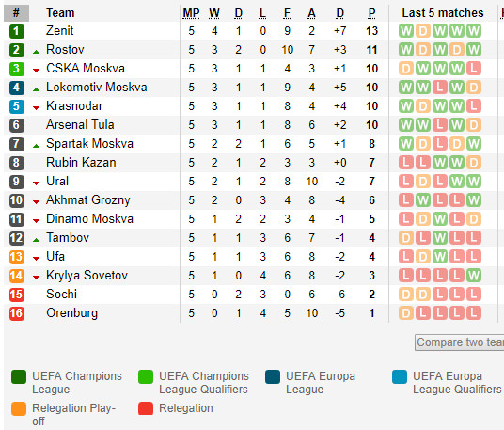Open the Spartak Moskva team link
The width and height of the screenshot is (504, 430).
click(x=89, y=144)
